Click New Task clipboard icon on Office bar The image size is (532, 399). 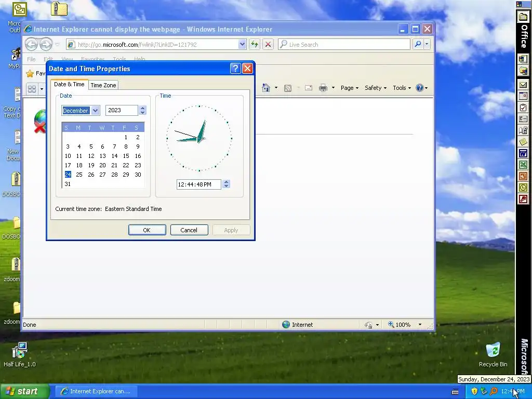[523, 108]
